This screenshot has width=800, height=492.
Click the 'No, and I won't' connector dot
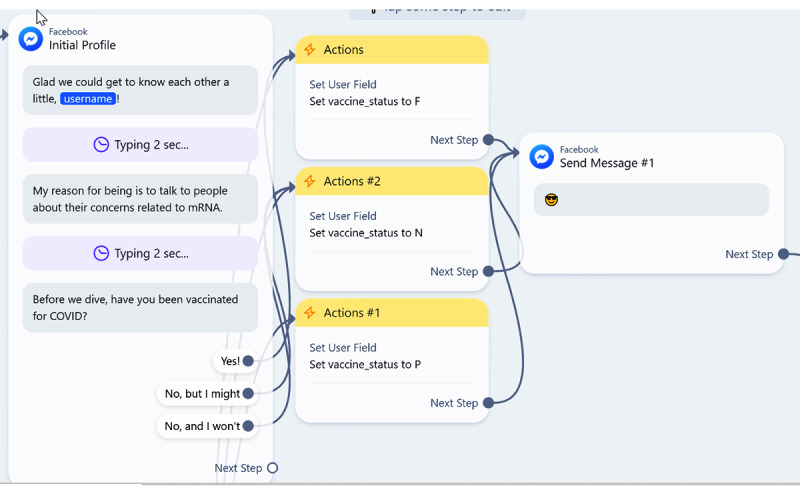point(248,426)
